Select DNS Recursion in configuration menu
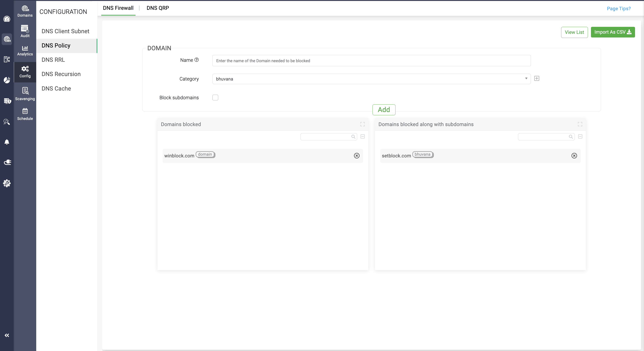This screenshot has height=351, width=644. (61, 74)
